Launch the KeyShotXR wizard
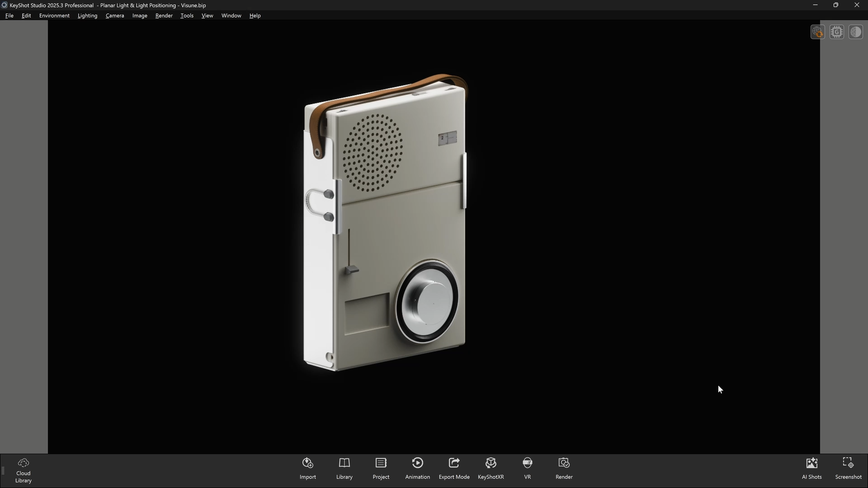Image resolution: width=868 pixels, height=488 pixels. point(491,468)
